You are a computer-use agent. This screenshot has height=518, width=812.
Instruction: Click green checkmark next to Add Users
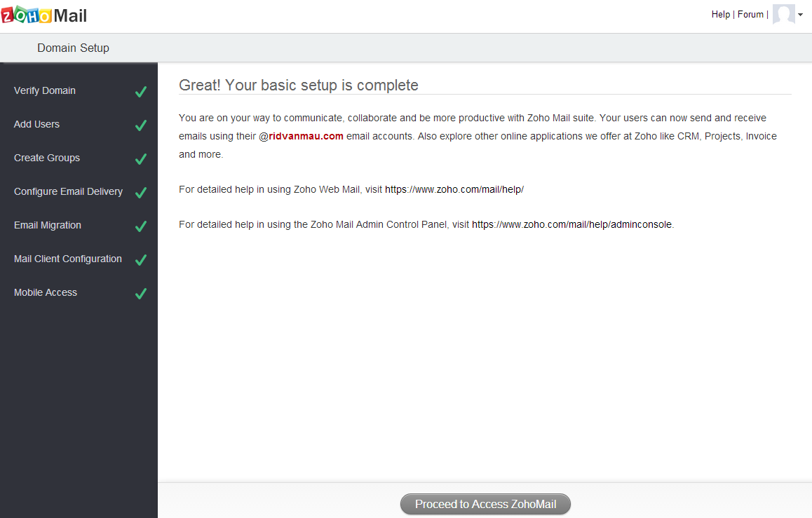click(x=141, y=125)
